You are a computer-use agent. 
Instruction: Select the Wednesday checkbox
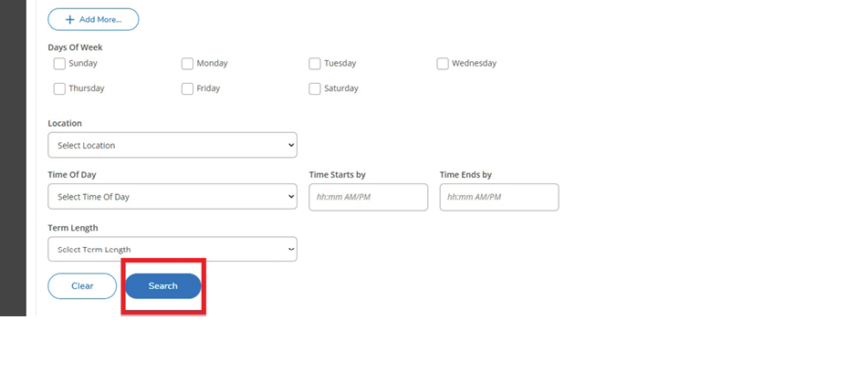pos(443,64)
